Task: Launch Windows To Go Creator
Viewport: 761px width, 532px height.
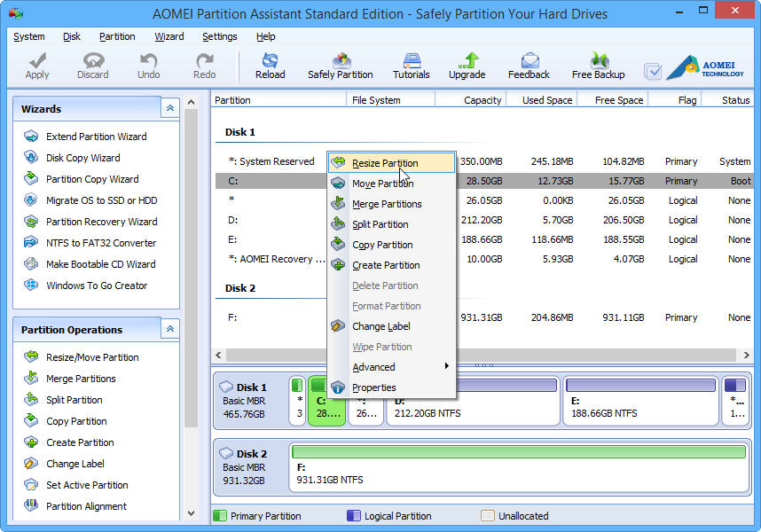Action: tap(97, 286)
